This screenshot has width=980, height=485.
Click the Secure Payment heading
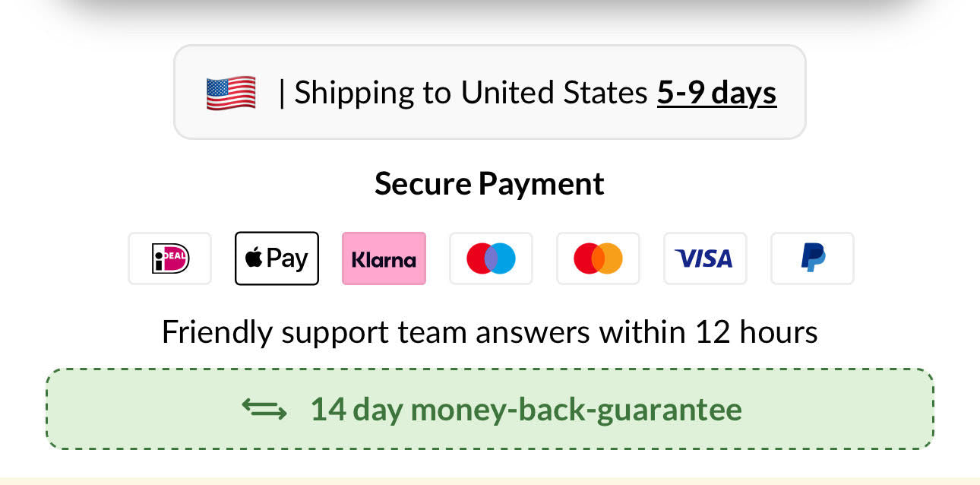(489, 184)
